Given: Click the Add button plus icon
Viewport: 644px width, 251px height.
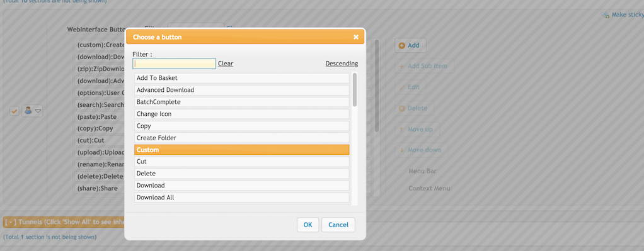Looking at the screenshot, I should click(401, 45).
